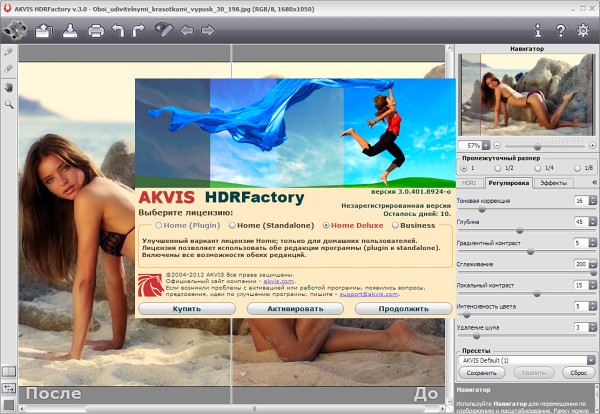Click the Активировать button
The image size is (600, 414).
tap(295, 308)
